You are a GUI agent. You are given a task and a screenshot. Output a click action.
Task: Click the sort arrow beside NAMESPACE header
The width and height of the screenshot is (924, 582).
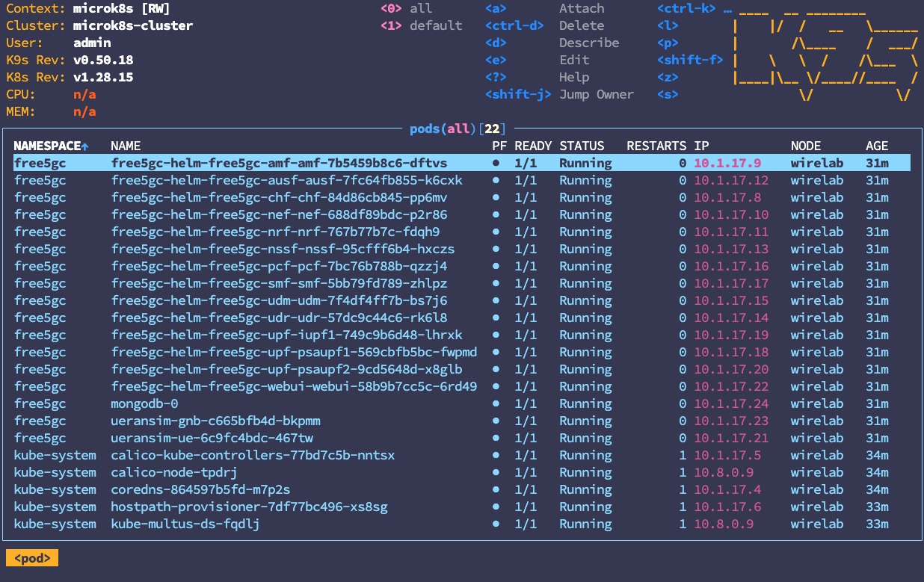point(84,146)
